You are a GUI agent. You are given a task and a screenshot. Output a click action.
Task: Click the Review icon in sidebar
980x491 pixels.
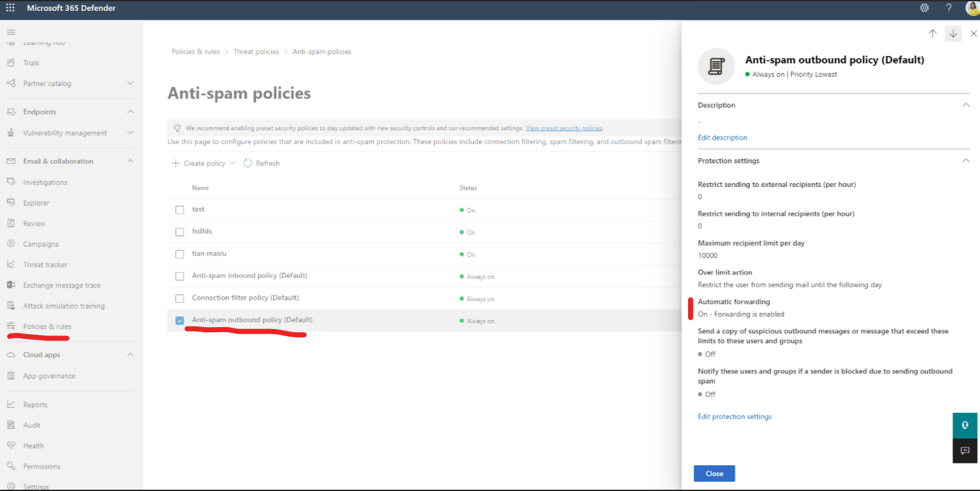(x=11, y=223)
